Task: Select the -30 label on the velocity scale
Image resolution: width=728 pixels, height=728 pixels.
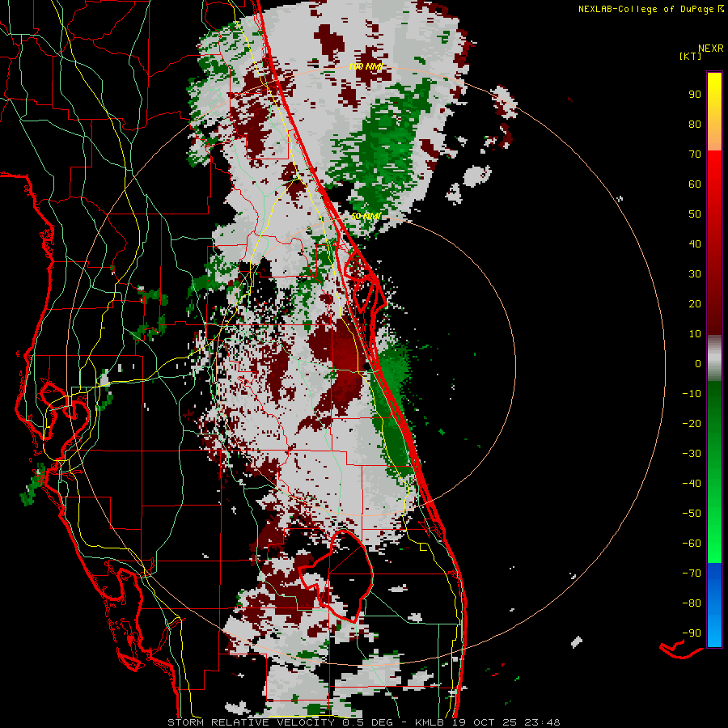Action: click(x=692, y=454)
